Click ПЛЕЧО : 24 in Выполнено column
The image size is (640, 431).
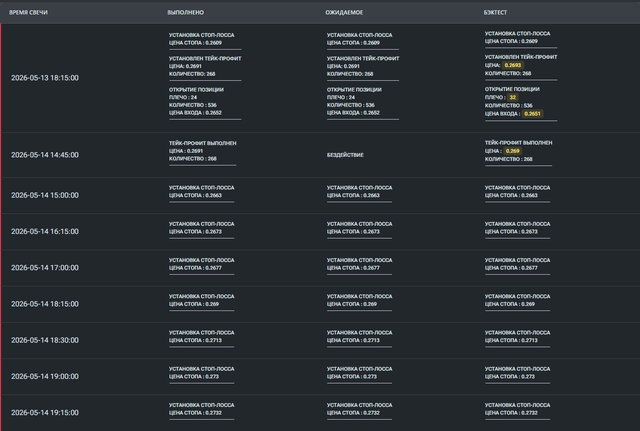pyautogui.click(x=183, y=98)
